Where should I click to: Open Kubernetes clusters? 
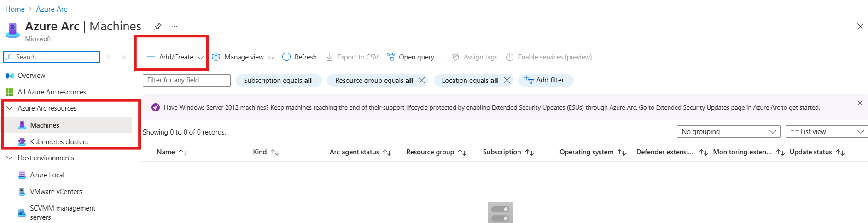(x=59, y=142)
